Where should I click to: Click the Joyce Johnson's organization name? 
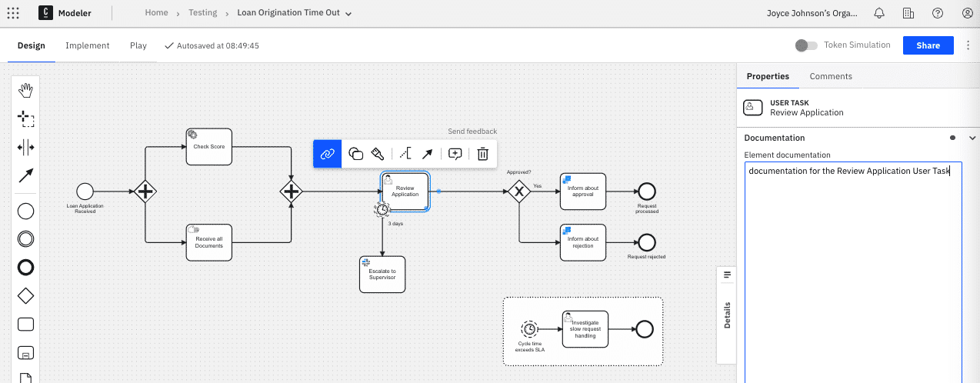point(814,13)
